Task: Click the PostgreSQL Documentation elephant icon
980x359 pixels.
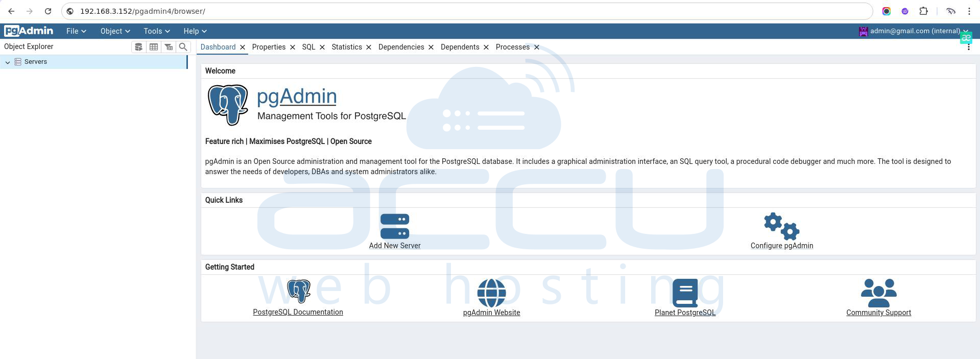Action: [299, 292]
